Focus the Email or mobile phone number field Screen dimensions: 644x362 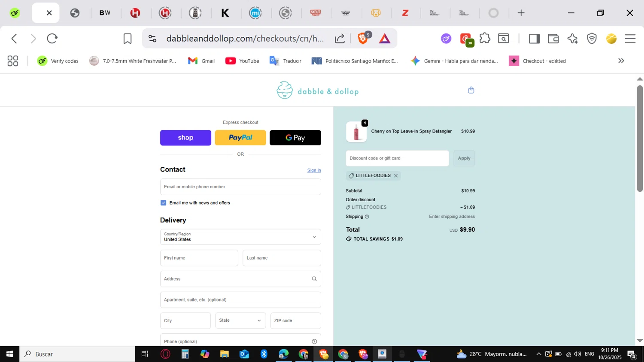click(x=240, y=187)
